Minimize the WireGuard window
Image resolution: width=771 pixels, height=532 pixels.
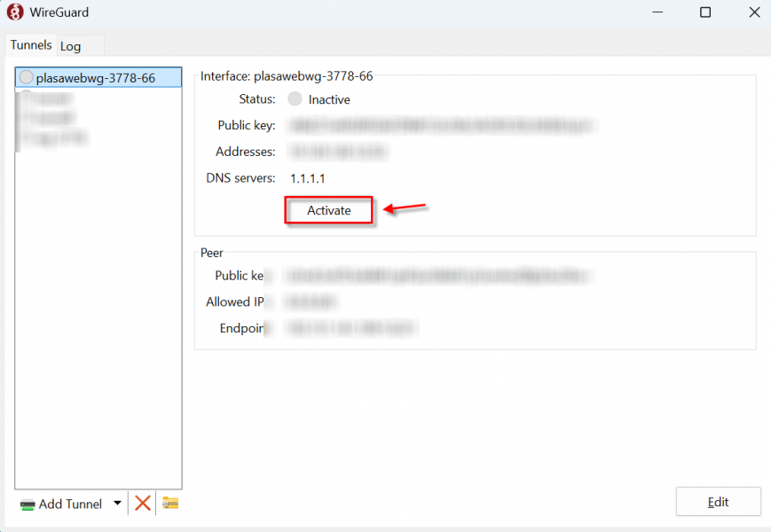pyautogui.click(x=657, y=12)
